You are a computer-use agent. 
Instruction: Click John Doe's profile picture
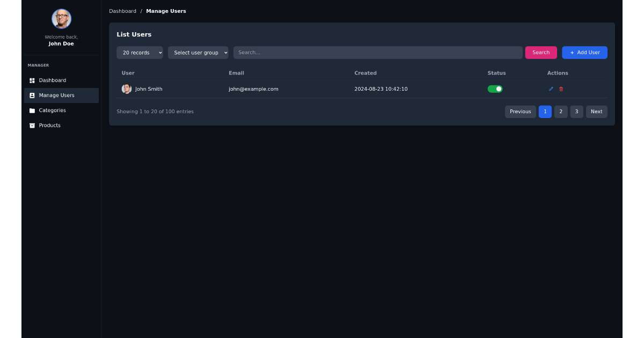click(61, 18)
